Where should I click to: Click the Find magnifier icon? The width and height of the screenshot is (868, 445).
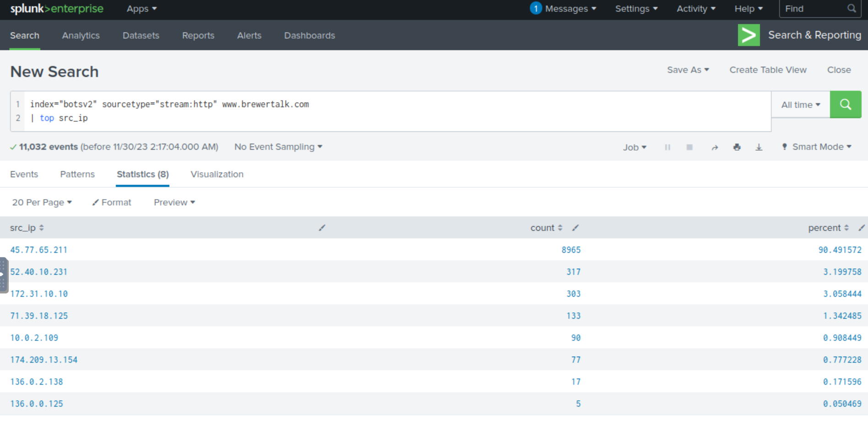pos(852,8)
